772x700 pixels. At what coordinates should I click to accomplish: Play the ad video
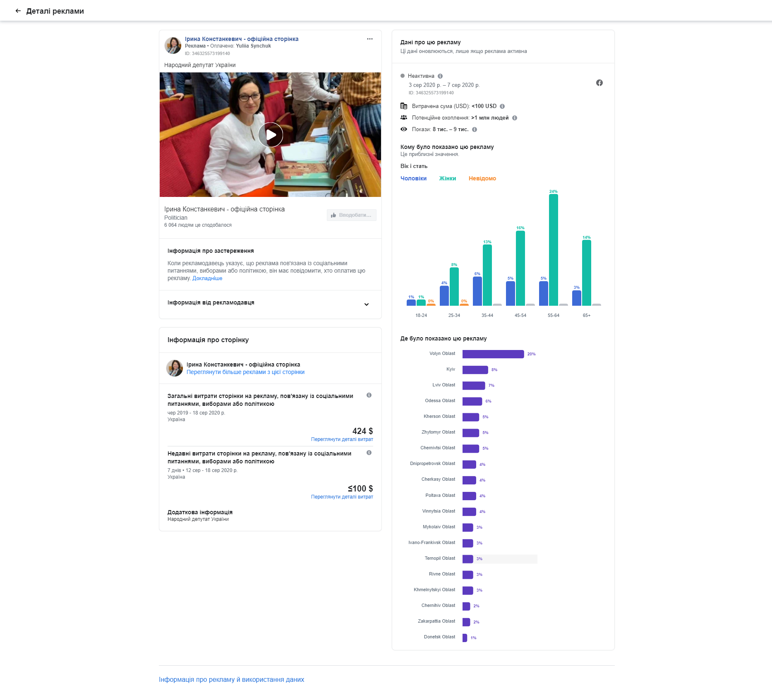[x=270, y=135]
